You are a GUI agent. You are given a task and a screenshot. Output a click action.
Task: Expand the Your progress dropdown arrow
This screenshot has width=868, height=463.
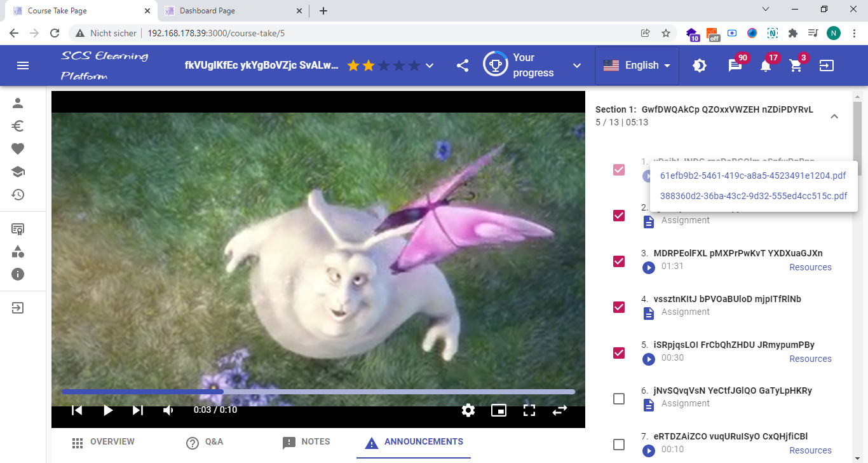pos(577,66)
